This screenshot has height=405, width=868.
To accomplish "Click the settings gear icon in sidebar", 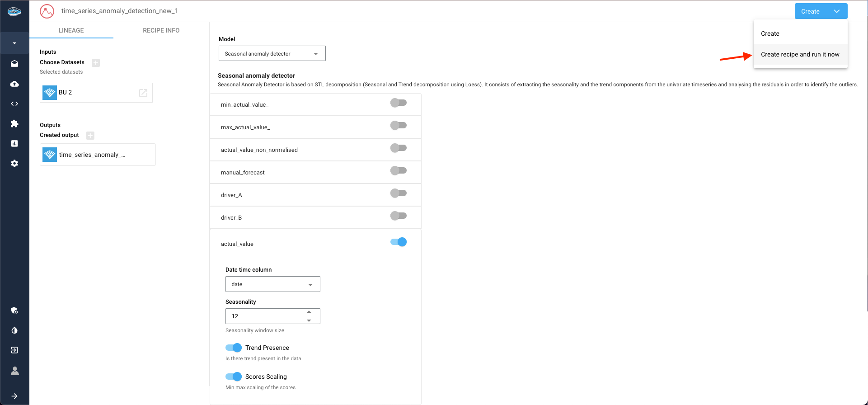I will [x=14, y=163].
